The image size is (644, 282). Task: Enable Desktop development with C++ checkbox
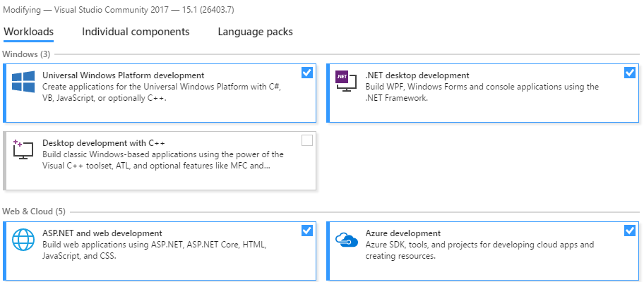click(x=306, y=140)
